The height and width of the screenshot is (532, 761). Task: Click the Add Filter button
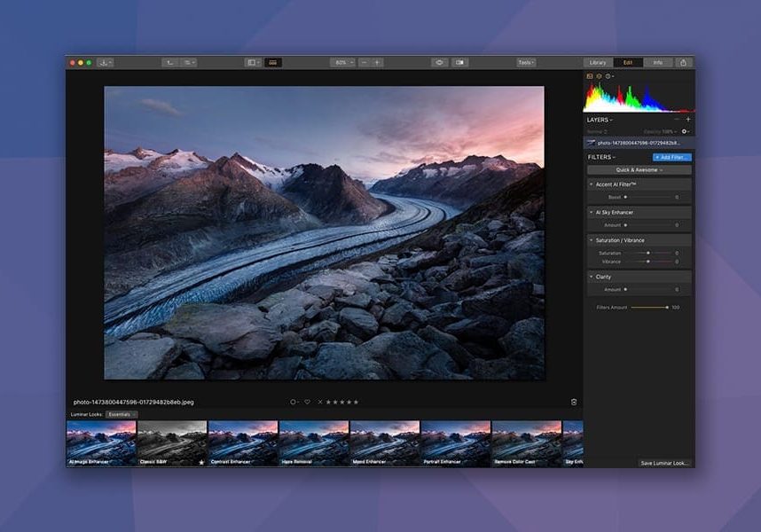click(x=671, y=157)
